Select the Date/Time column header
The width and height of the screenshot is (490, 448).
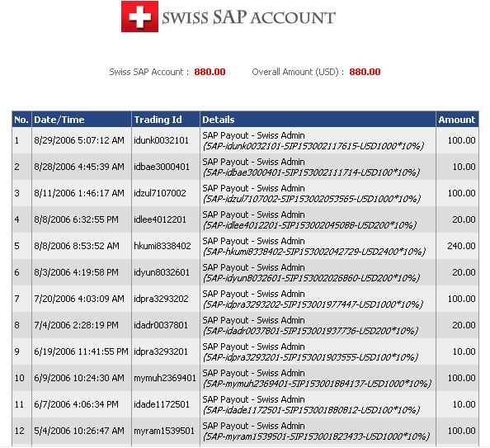(x=59, y=120)
